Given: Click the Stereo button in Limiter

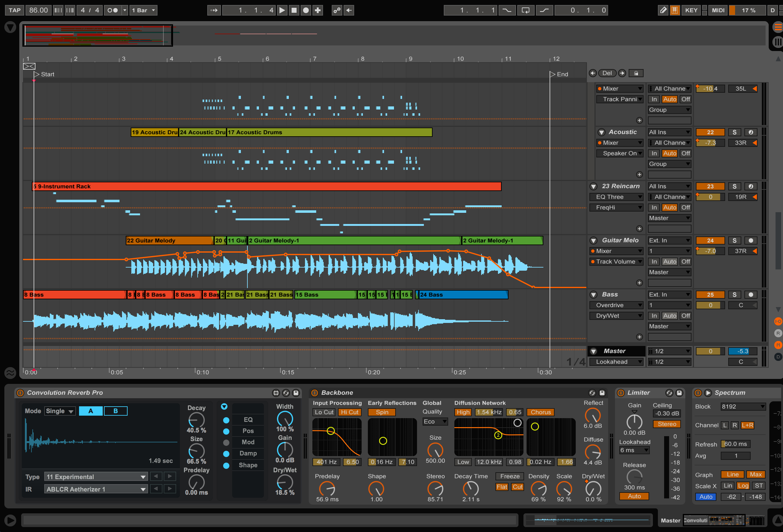Looking at the screenshot, I should 667,424.
